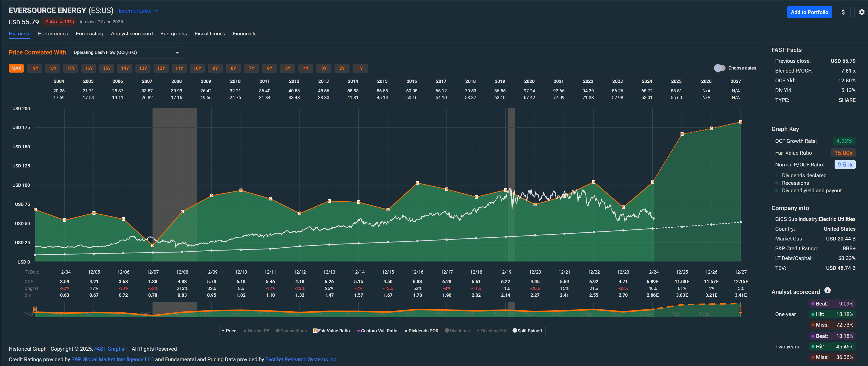
Task: Select 15Y time range
Action: 107,68
